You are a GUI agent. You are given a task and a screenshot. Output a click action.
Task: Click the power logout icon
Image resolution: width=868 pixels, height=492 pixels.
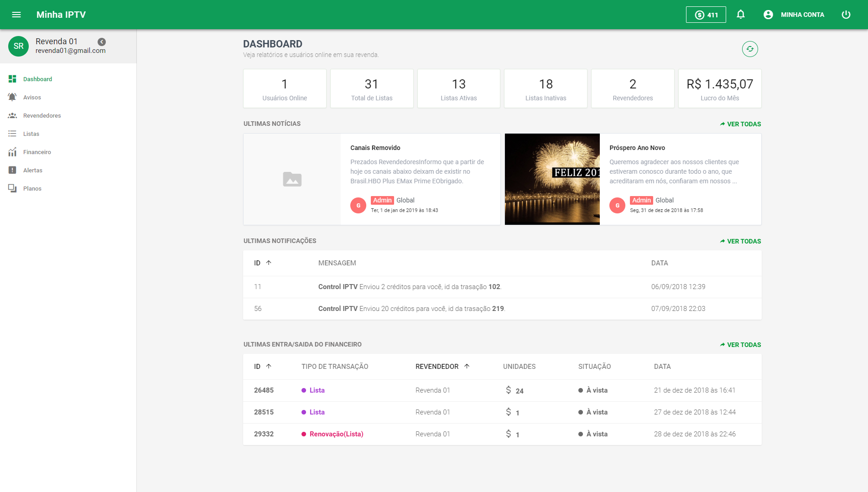846,15
